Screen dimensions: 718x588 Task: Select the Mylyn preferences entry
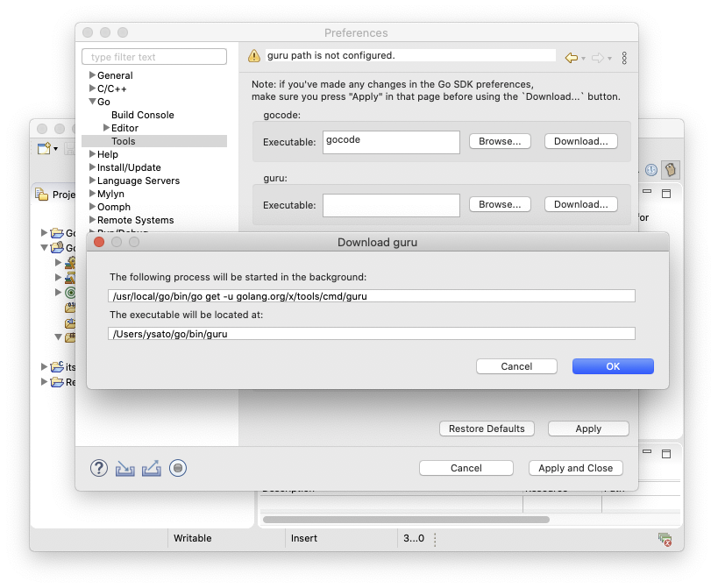110,194
